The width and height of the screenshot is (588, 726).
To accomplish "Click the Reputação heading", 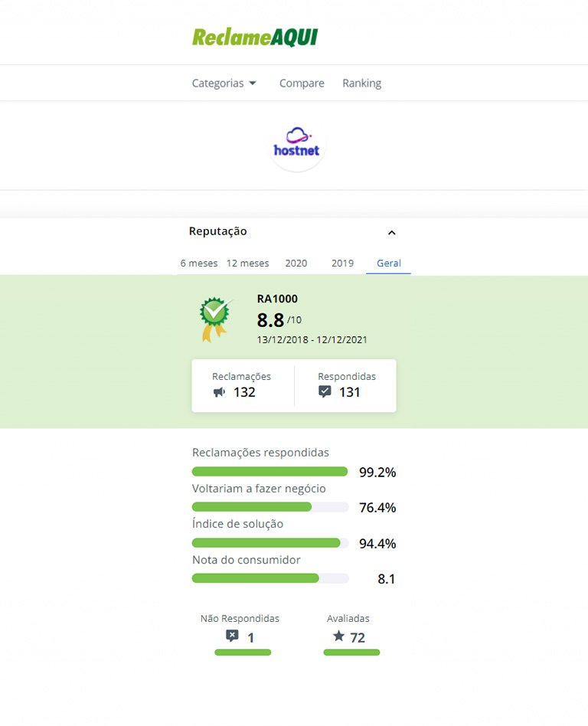I will point(217,231).
